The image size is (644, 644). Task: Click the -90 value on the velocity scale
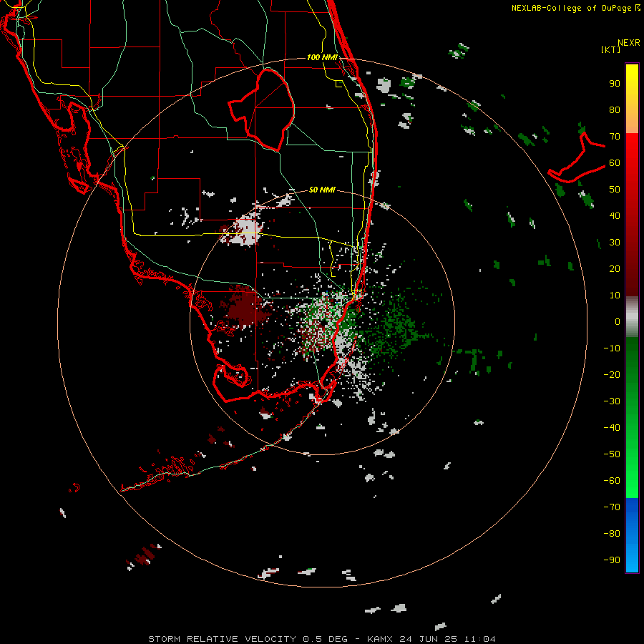coord(612,560)
